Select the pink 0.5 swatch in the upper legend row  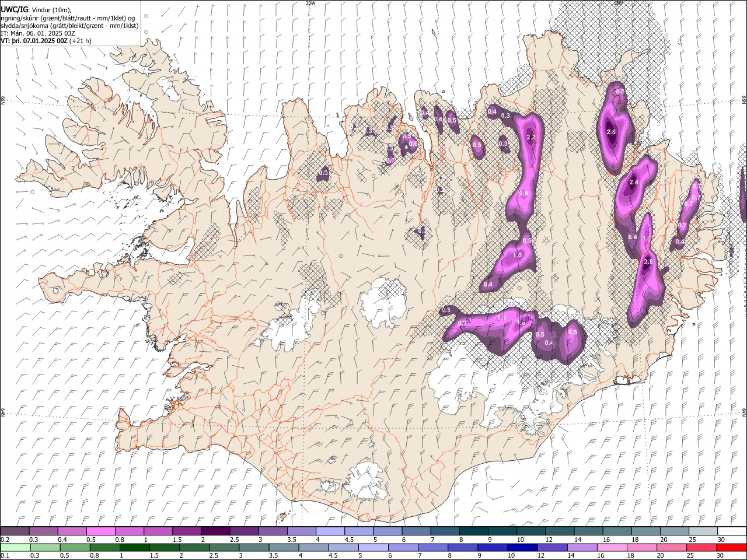101,531
